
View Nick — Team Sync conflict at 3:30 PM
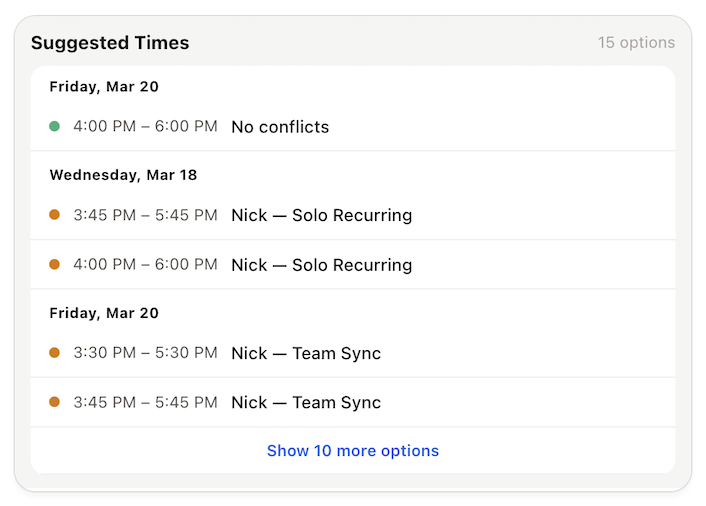[306, 353]
